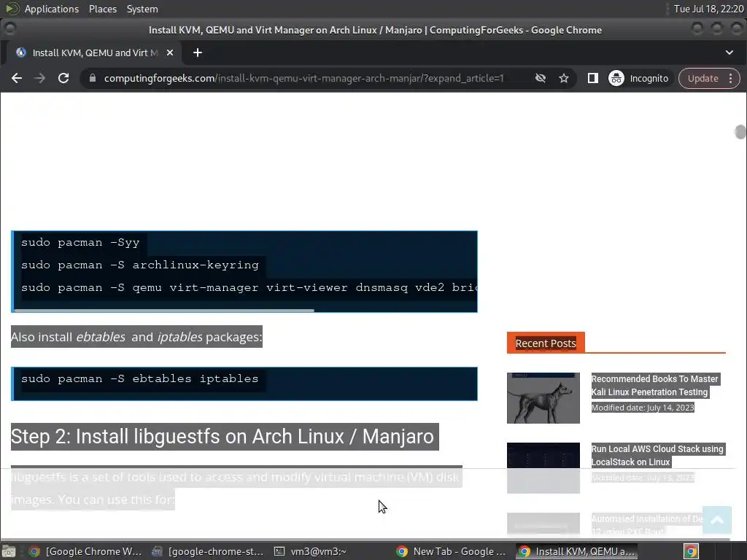Click the 'Also install ebtables and iptables' text
This screenshot has height=560, width=747.
click(136, 337)
